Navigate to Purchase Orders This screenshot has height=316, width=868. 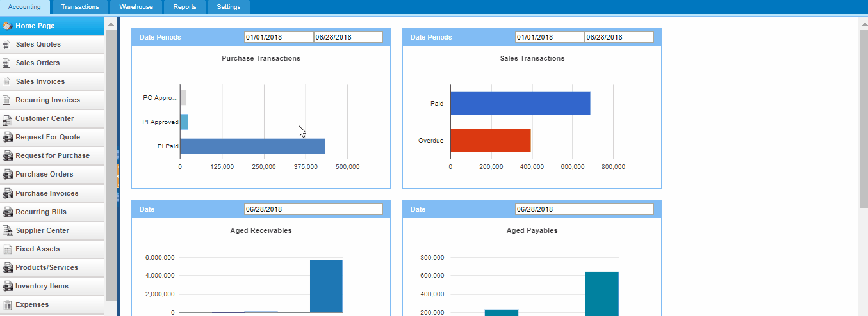(x=52, y=175)
